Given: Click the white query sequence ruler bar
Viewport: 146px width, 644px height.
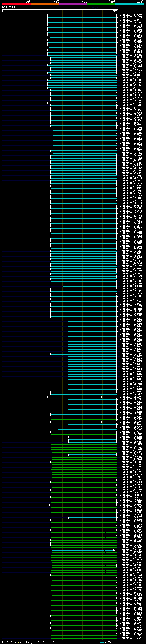Looking at the screenshot, I should click(60, 9).
